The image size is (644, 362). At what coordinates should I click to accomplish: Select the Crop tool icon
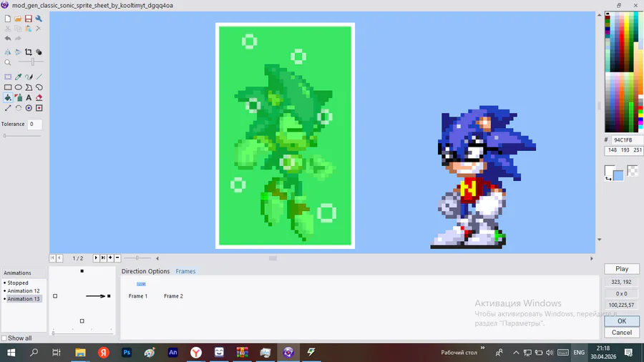[x=29, y=52]
